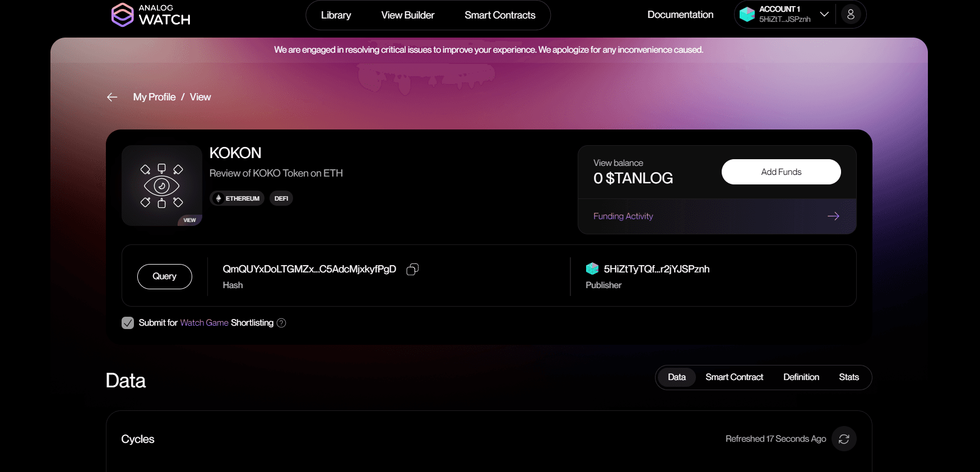Open the Watch Game link

tap(204, 323)
